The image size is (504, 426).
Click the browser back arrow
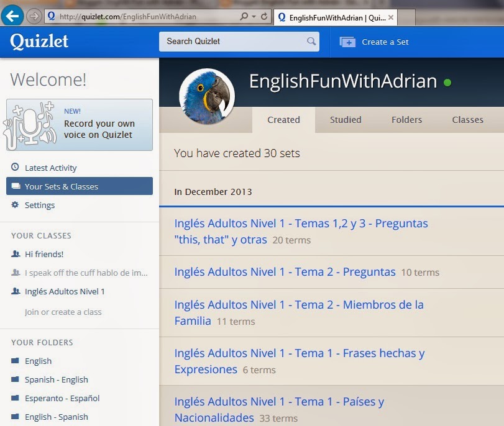click(11, 15)
